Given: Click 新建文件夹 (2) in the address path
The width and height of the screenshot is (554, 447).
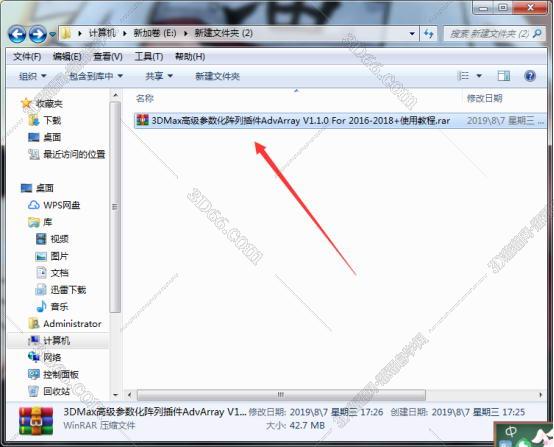Looking at the screenshot, I should (224, 33).
